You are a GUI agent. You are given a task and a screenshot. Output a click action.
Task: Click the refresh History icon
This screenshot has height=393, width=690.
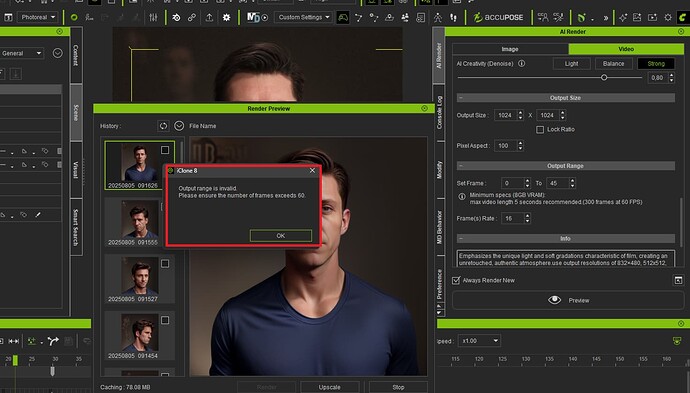(163, 126)
